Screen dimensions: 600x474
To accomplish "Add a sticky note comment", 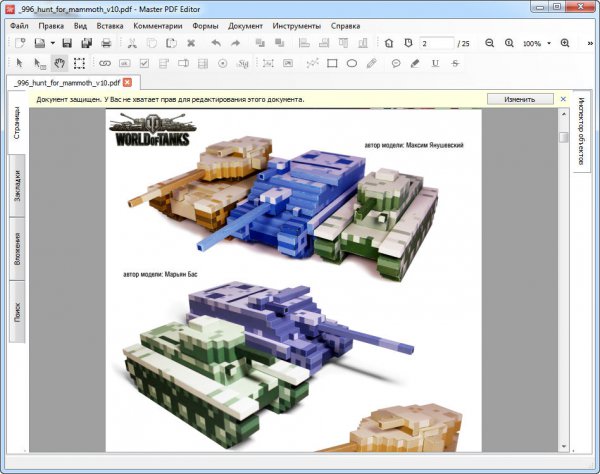I will 396,63.
